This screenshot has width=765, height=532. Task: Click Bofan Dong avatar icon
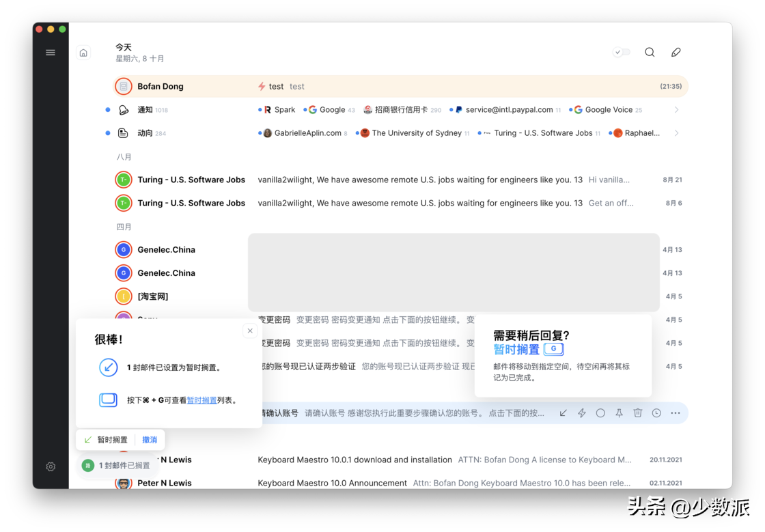tap(124, 86)
